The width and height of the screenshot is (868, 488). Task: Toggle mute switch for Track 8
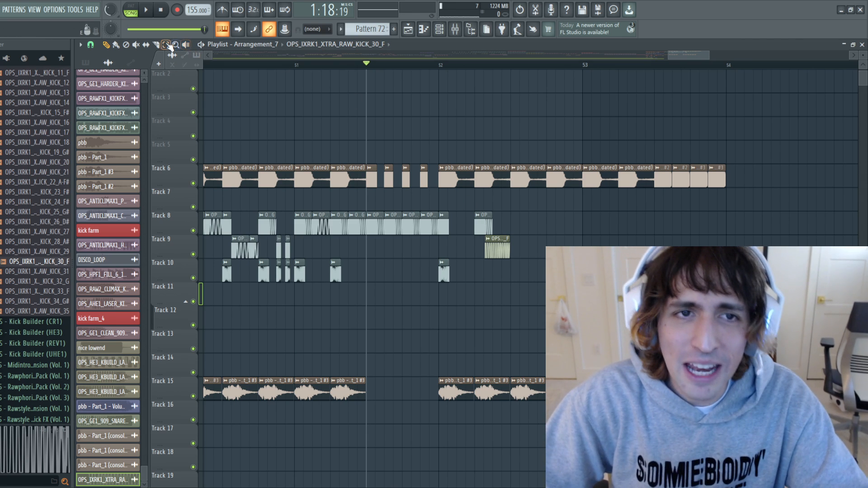tap(193, 230)
